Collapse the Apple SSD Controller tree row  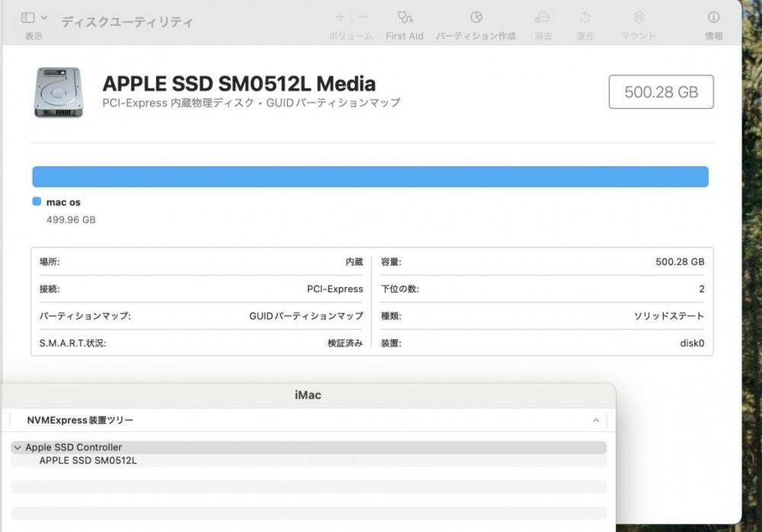18,447
